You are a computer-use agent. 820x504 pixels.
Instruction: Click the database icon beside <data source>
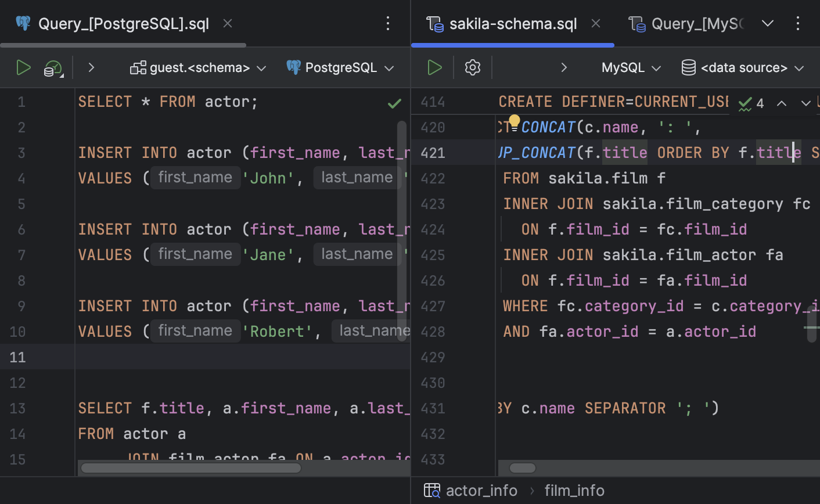coord(688,67)
